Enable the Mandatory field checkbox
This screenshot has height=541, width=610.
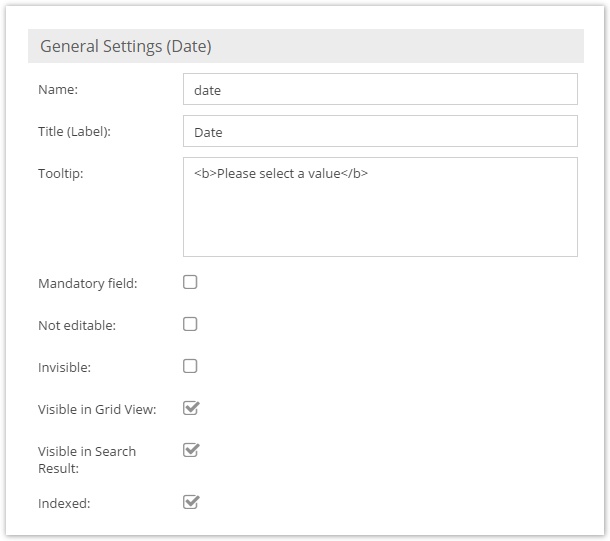click(190, 282)
